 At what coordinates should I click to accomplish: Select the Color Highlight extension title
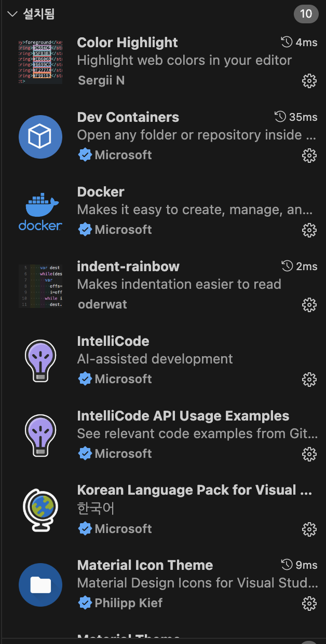(x=128, y=43)
